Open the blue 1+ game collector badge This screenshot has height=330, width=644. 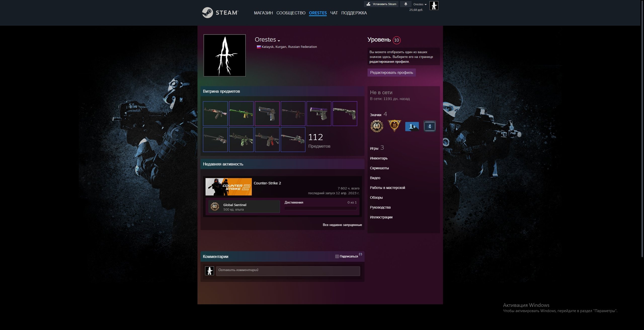(412, 126)
